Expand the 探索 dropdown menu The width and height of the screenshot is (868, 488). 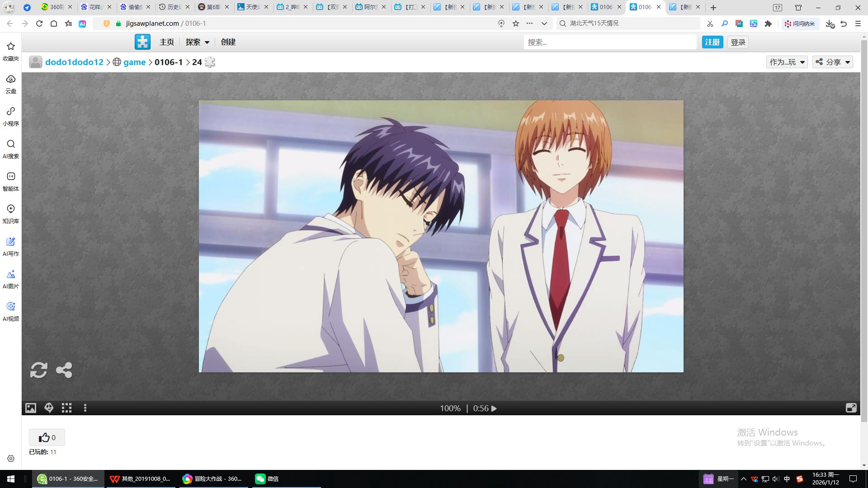pyautogui.click(x=197, y=42)
